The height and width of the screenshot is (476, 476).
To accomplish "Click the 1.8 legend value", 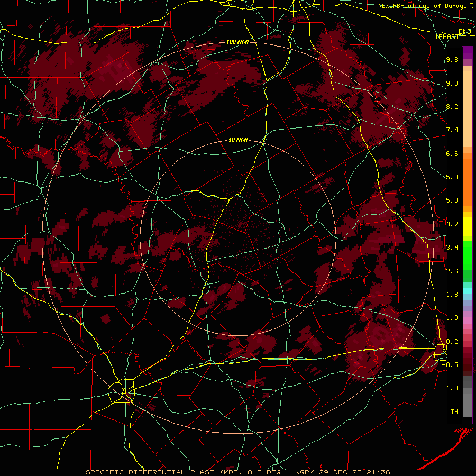I will pos(452,295).
